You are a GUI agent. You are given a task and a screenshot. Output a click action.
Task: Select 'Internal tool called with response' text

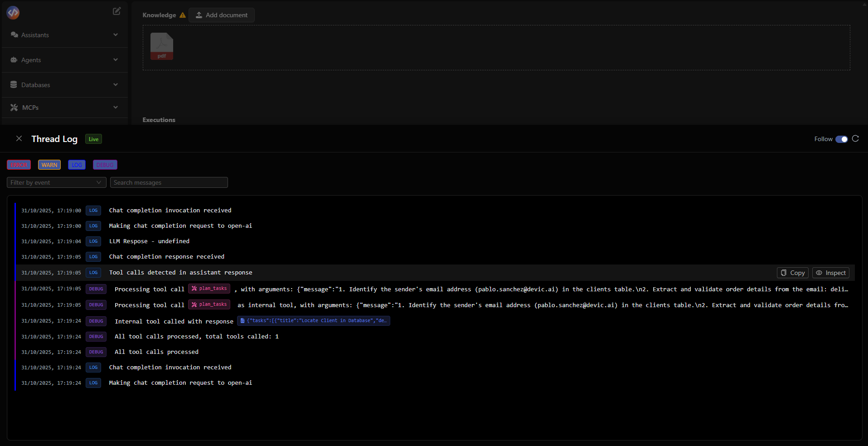coord(174,321)
